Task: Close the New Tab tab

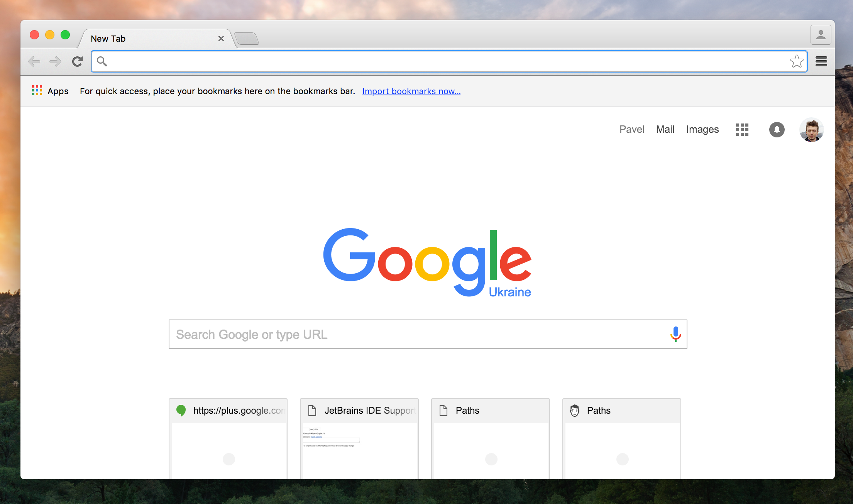Action: 221,39
